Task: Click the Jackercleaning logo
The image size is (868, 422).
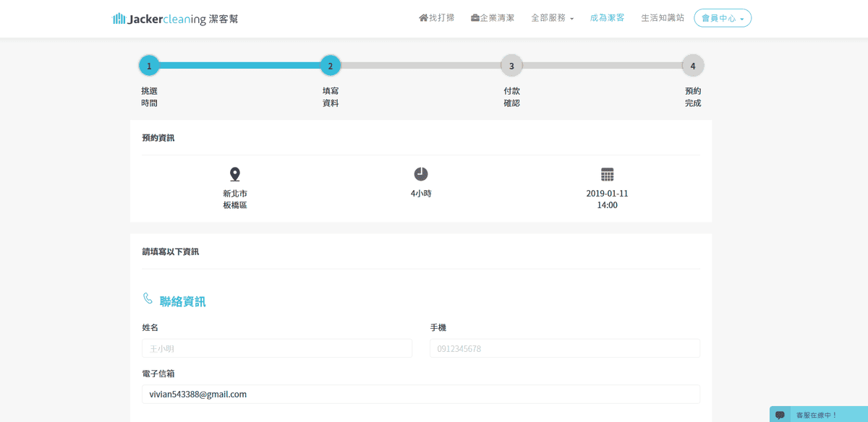Action: point(175,19)
